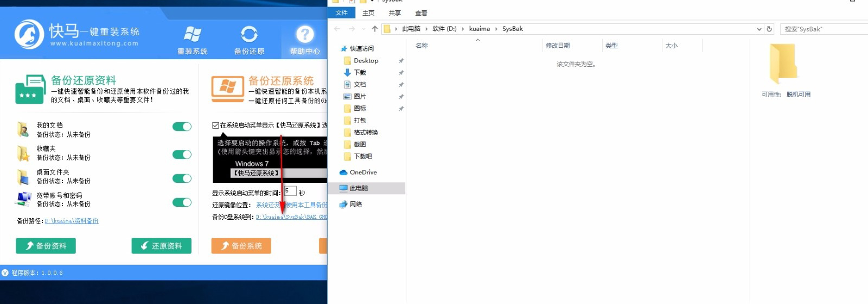This screenshot has width=868, height=304.
Task: Unpin Desktop pin icon in quick access
Action: [x=401, y=61]
